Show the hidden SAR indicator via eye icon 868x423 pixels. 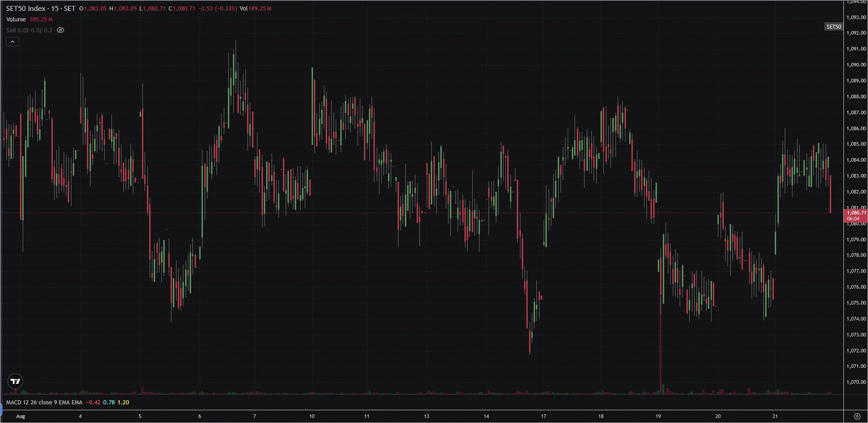point(61,30)
